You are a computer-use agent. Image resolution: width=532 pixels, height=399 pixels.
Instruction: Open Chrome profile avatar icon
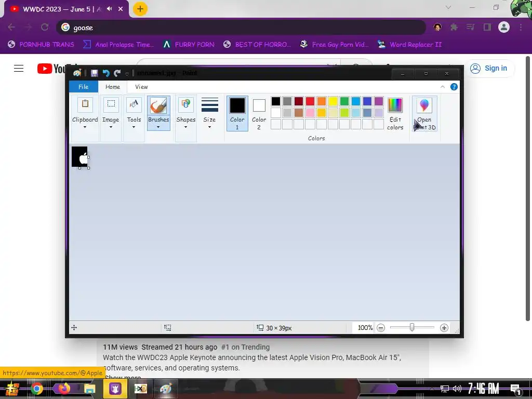(503, 27)
